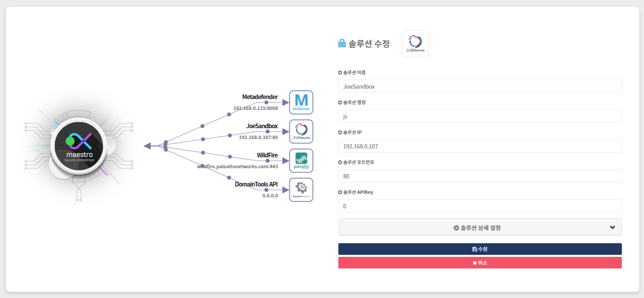
Task: Click the JoeSecurity logo beside the heading
Action: pos(415,44)
